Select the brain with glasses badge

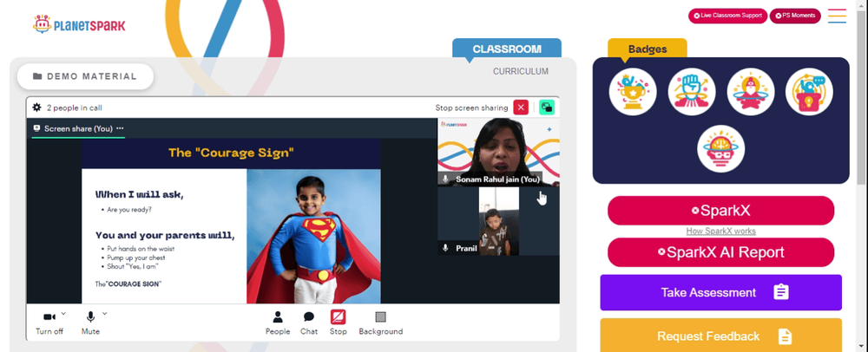(720, 148)
